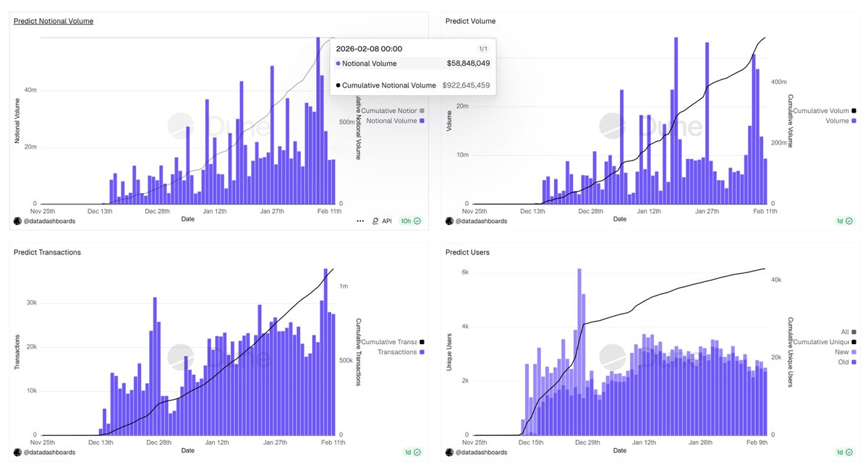Click the 1d badge on Predict Transactions chart
This screenshot has width=868, height=467.
(x=414, y=452)
